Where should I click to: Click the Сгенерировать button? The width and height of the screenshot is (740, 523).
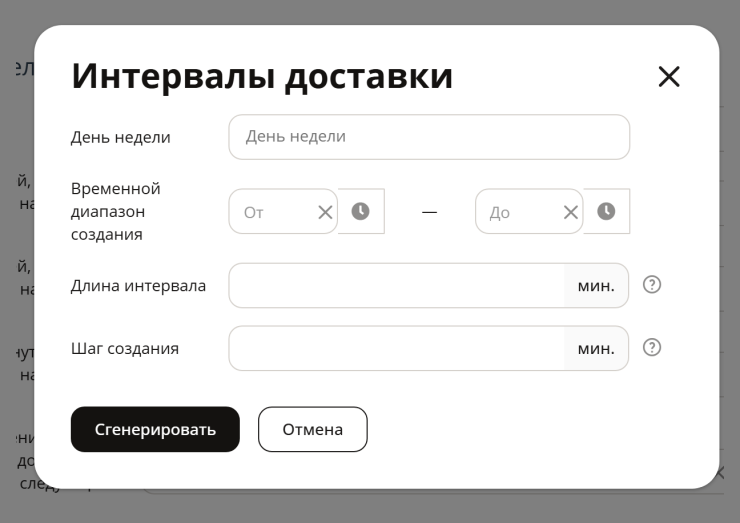(155, 429)
